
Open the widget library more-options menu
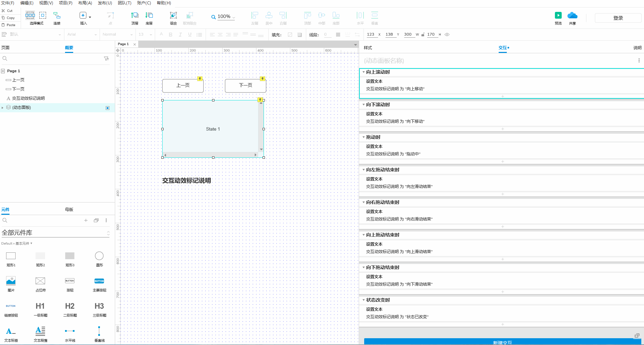[106, 220]
